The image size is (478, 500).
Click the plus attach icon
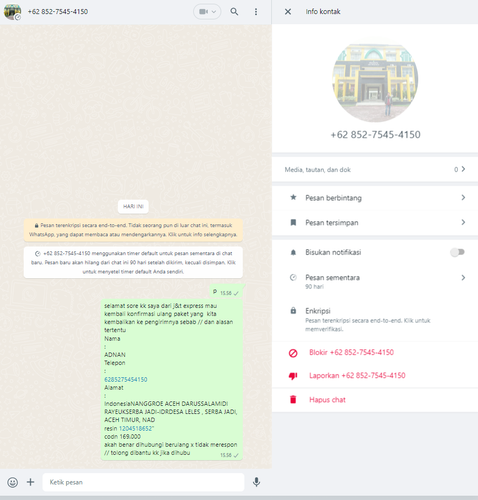pos(30,482)
